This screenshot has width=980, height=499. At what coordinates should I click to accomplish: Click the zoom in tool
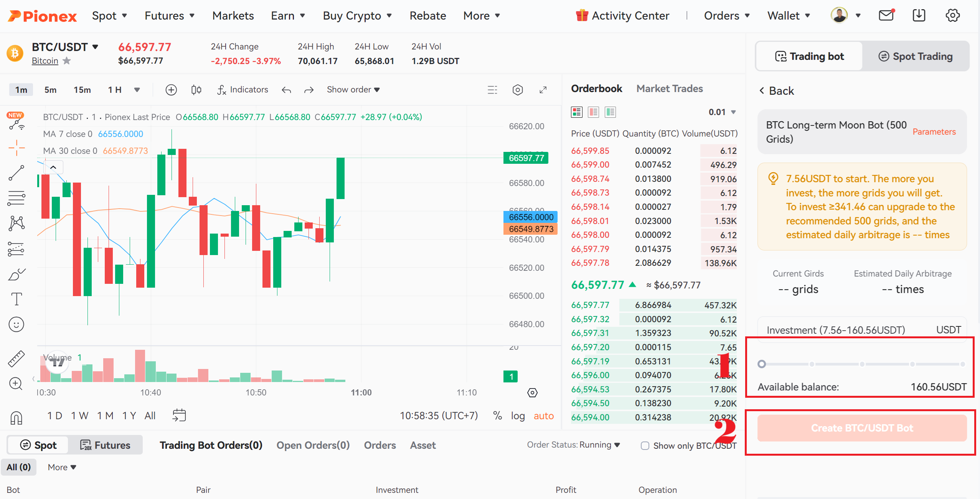point(16,384)
